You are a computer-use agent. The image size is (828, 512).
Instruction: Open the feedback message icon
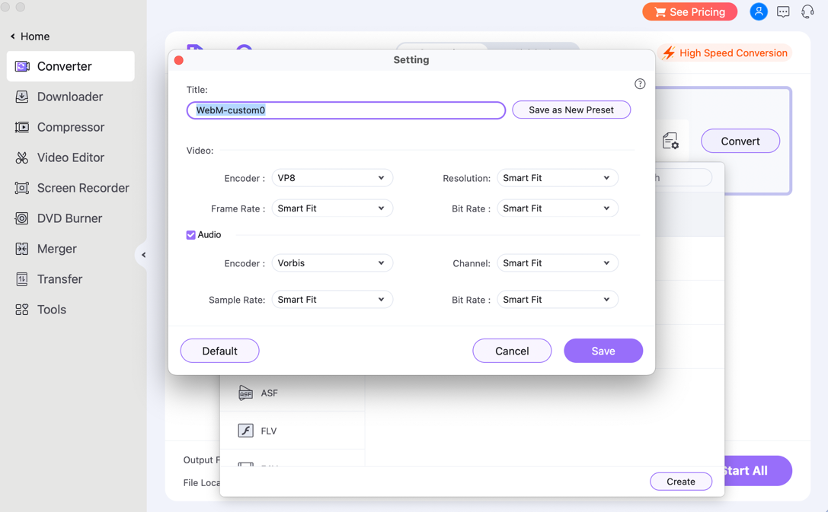pos(783,12)
